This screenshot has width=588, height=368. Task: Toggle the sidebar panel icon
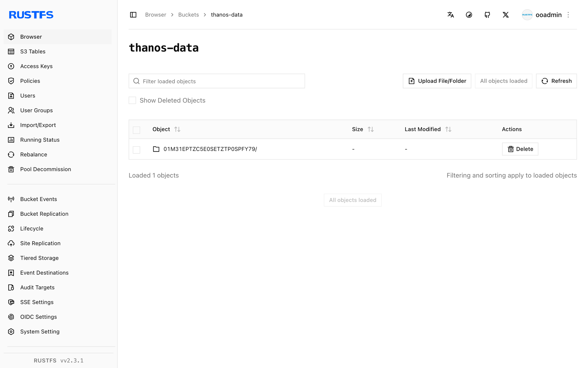(x=133, y=15)
